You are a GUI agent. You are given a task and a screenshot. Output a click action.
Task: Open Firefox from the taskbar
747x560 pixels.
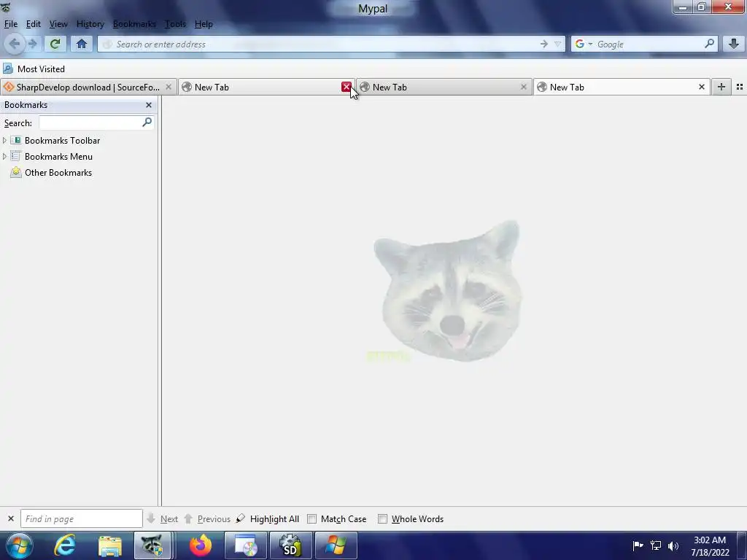[200, 545]
